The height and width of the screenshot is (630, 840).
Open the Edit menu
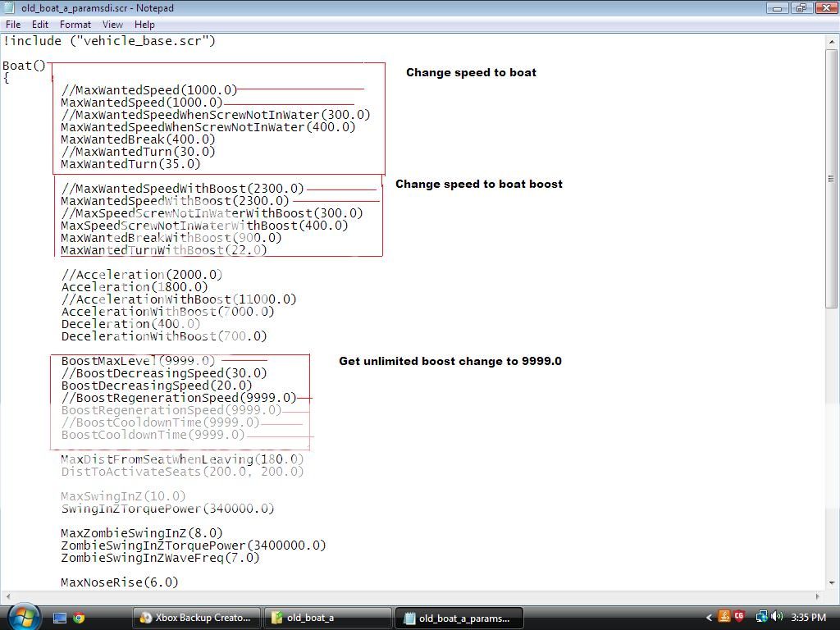(39, 25)
